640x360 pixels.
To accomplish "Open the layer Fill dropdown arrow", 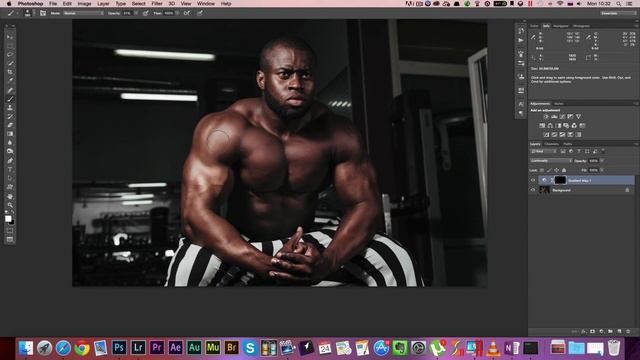I will pyautogui.click(x=602, y=170).
